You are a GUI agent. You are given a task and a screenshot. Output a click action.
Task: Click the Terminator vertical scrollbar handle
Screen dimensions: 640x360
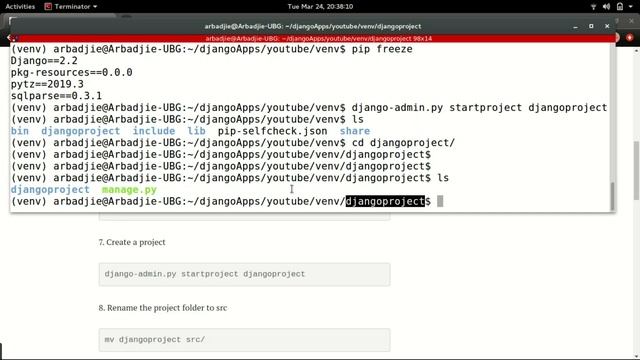coord(612,196)
